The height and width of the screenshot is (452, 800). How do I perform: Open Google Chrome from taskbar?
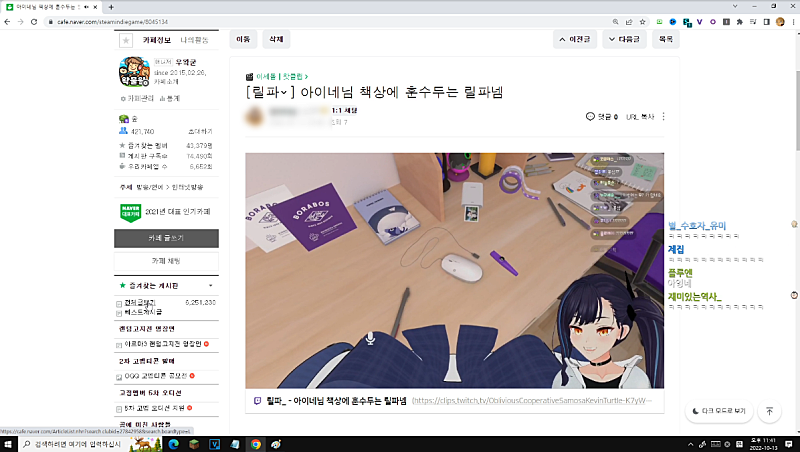[256, 444]
